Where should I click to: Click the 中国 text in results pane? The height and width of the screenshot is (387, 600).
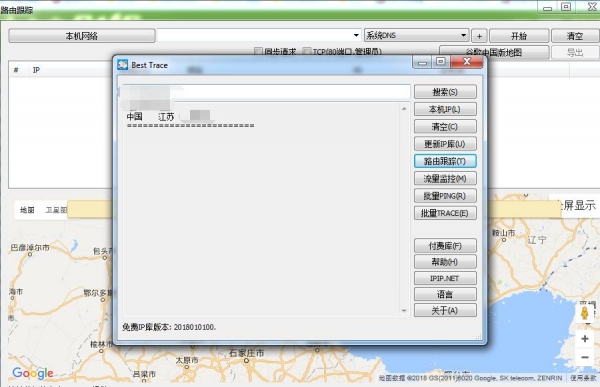pyautogui.click(x=134, y=116)
